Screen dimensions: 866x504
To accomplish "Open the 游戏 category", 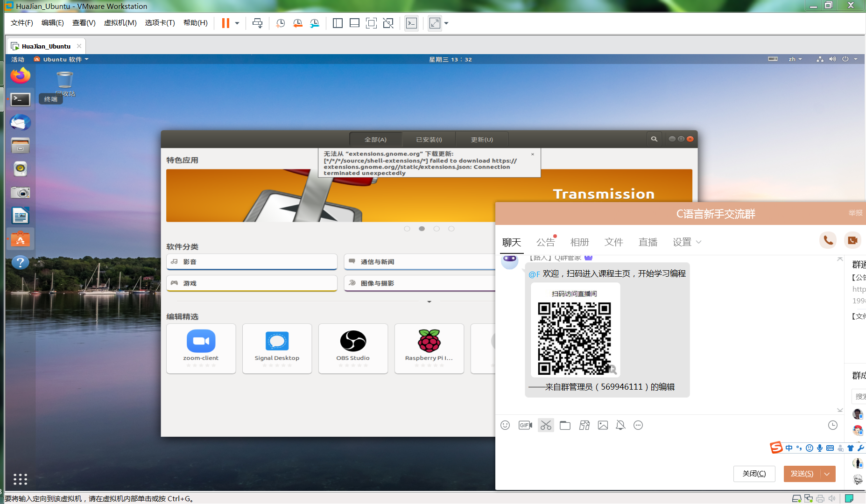I will click(x=252, y=283).
